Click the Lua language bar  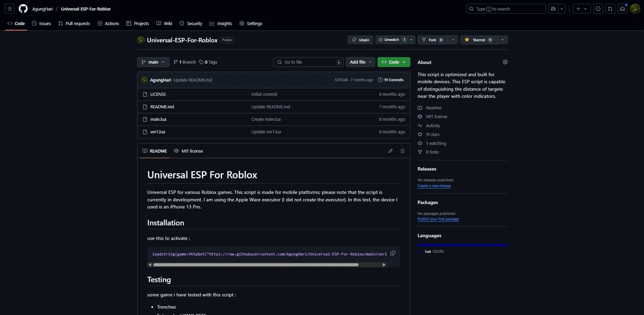[463, 245]
